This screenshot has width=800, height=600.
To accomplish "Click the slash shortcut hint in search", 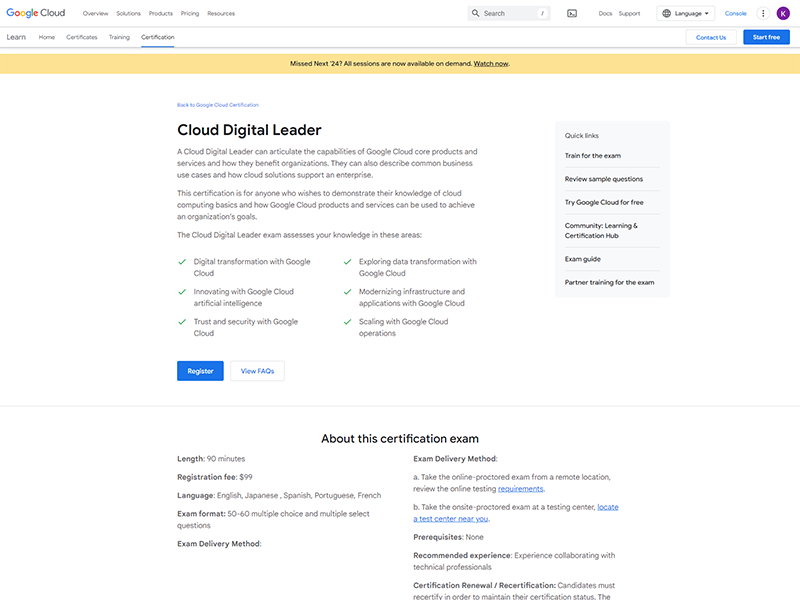I will tap(542, 13).
